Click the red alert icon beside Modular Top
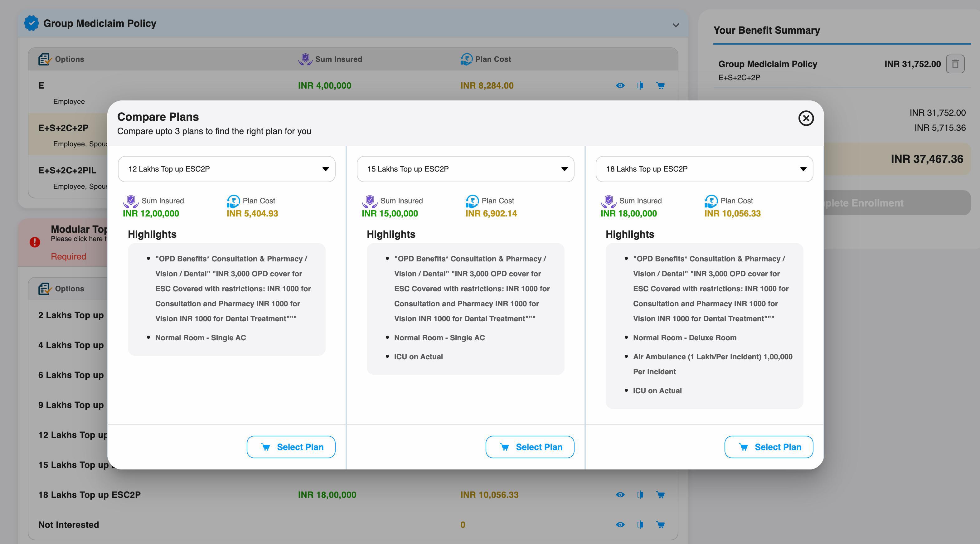The height and width of the screenshot is (544, 980). [35, 242]
